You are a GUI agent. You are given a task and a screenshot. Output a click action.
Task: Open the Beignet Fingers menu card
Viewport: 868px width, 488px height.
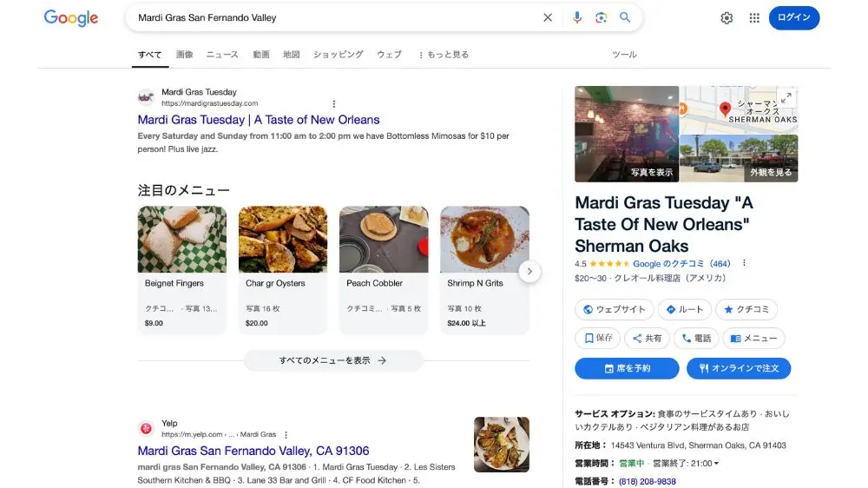pyautogui.click(x=182, y=270)
